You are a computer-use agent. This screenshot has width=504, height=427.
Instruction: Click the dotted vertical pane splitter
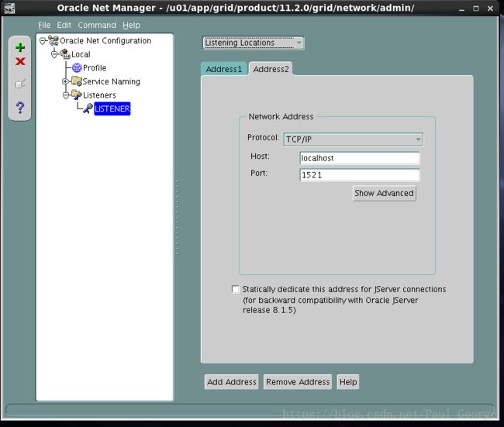coord(177,218)
